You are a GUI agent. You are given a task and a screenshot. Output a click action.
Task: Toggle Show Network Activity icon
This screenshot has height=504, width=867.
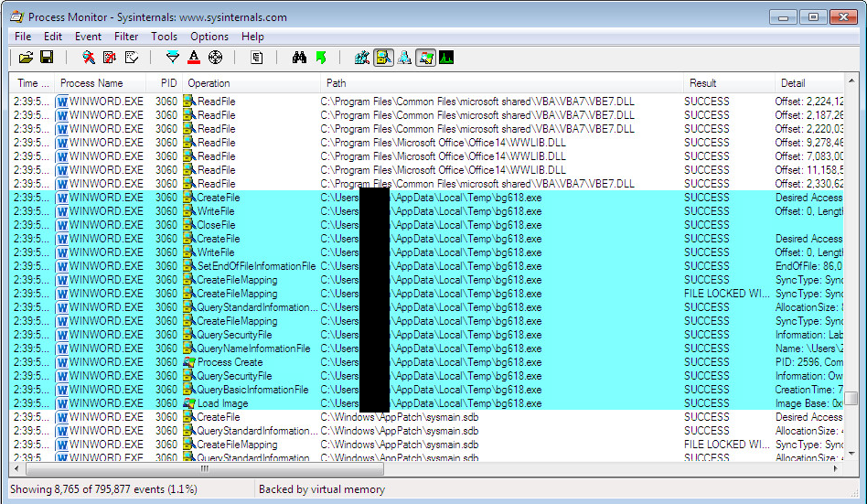click(405, 58)
